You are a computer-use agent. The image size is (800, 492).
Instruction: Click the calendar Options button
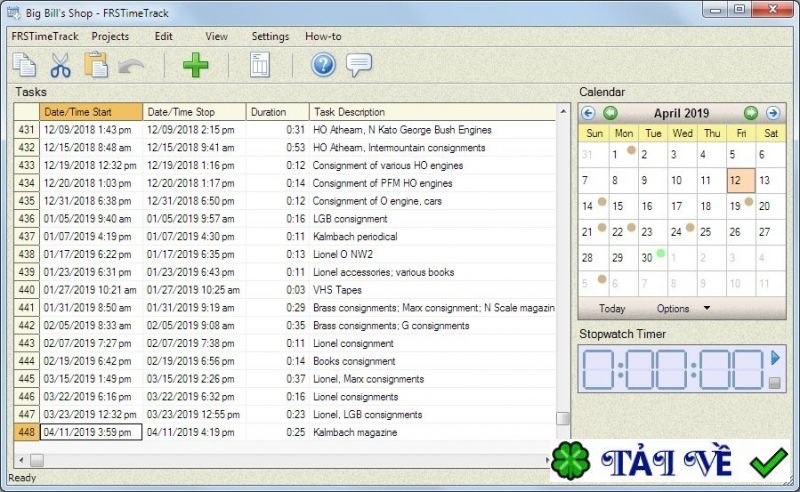tap(672, 309)
